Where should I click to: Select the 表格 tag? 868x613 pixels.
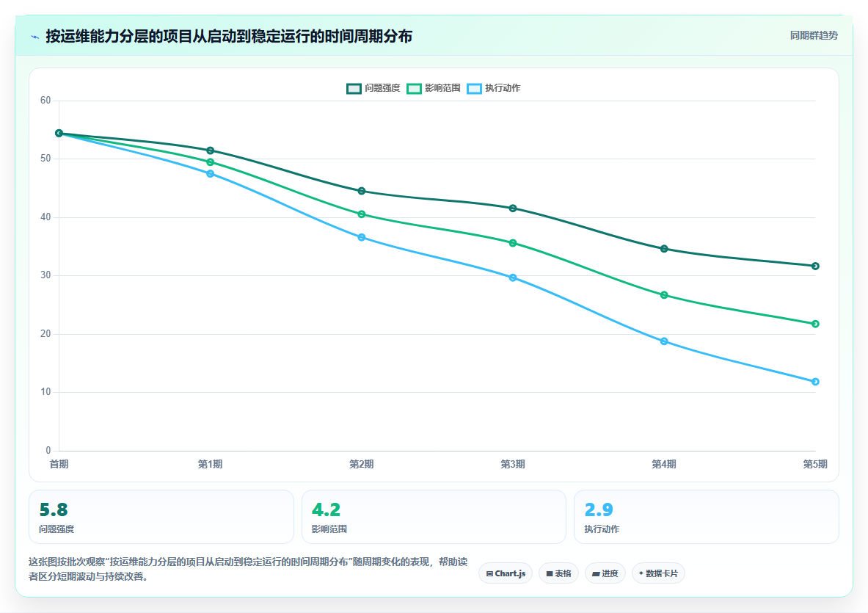(x=558, y=573)
